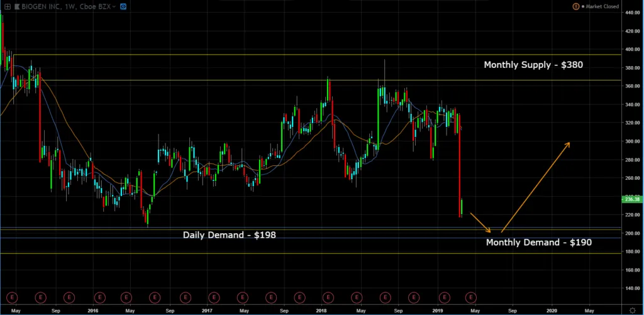Viewport: 644px width, 315px height.
Task: Open BIOGEN INC, 1W, Cboe BZX symbol title
Action: (67, 6)
